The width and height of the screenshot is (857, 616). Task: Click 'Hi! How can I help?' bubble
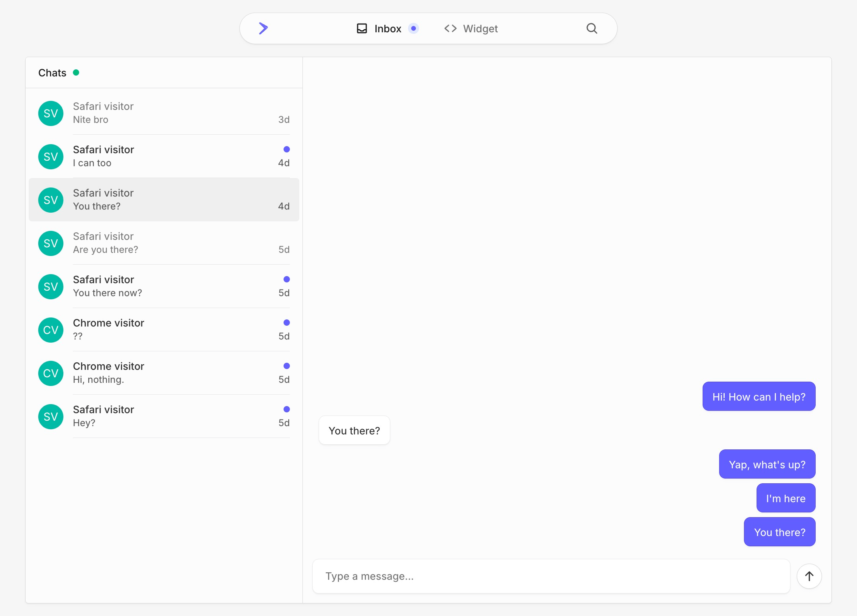[x=759, y=397]
